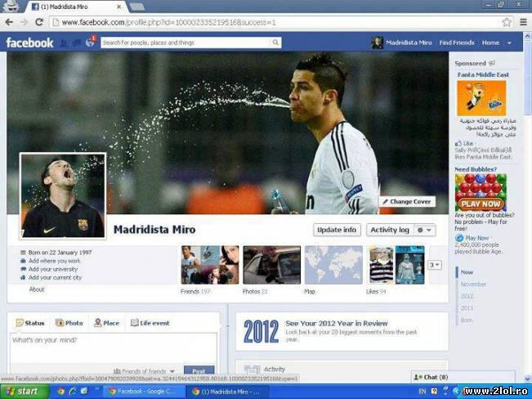This screenshot has width=532, height=399.
Task: Click the Facebook logo in header
Action: point(30,43)
